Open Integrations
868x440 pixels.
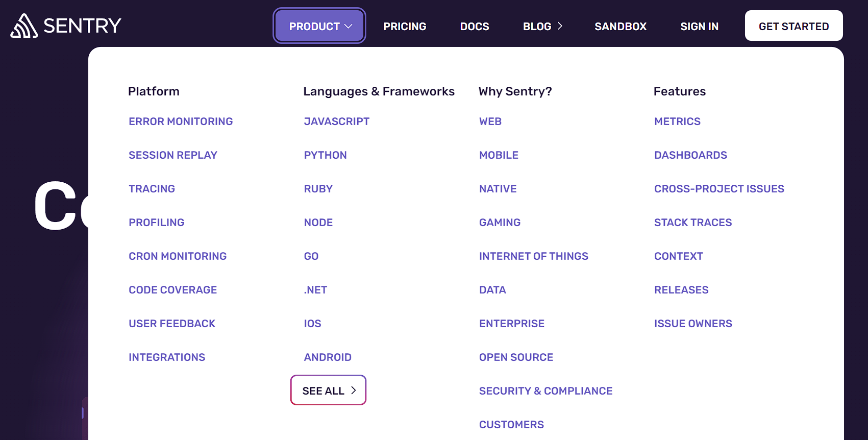coord(167,357)
